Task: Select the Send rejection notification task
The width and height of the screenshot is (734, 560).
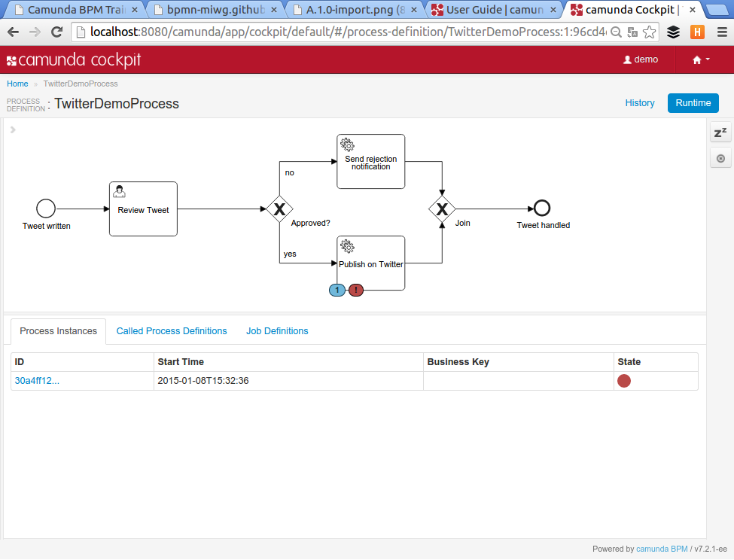Action: pos(370,161)
